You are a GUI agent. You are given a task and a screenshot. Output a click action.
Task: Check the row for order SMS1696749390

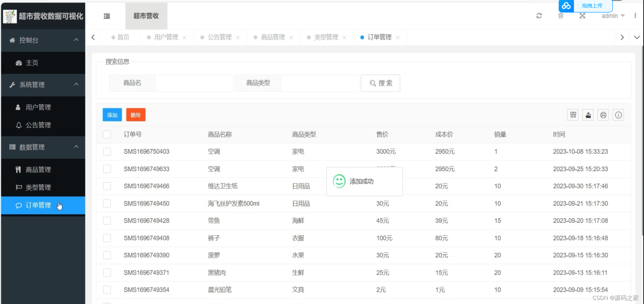107,255
